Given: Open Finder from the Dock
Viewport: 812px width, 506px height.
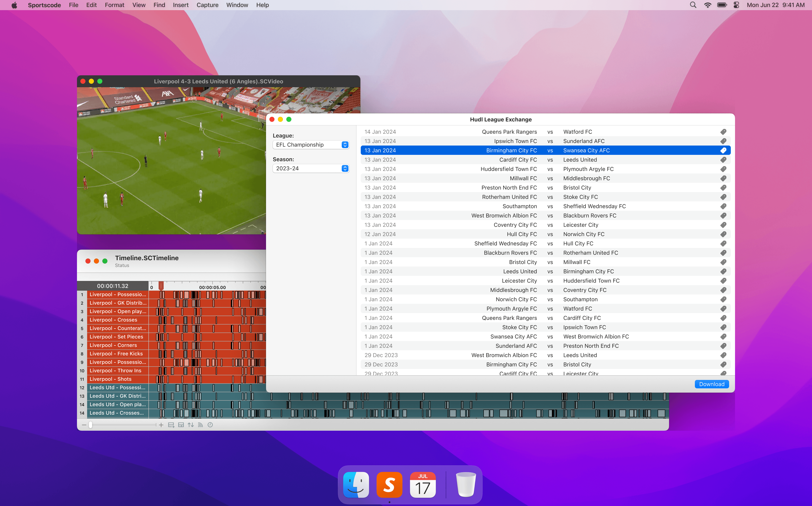Looking at the screenshot, I should pyautogui.click(x=356, y=485).
